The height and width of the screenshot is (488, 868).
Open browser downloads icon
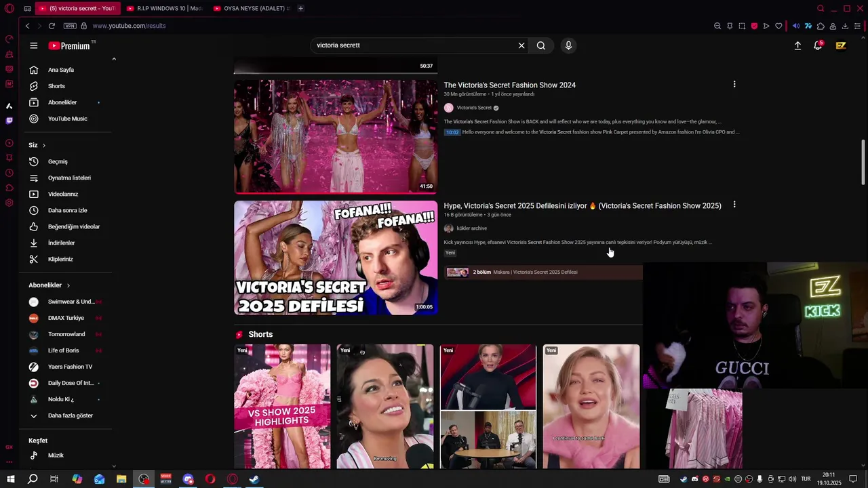(845, 26)
